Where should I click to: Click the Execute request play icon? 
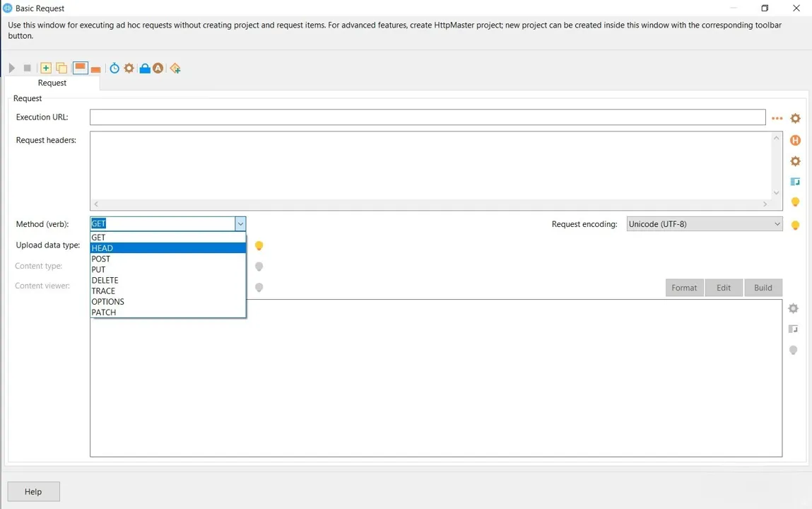(12, 68)
